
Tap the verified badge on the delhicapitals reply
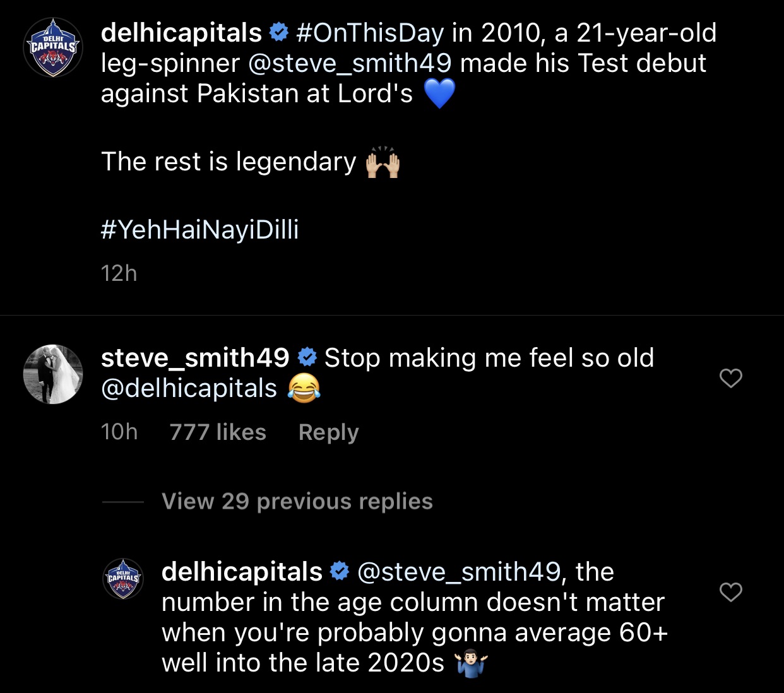click(340, 571)
